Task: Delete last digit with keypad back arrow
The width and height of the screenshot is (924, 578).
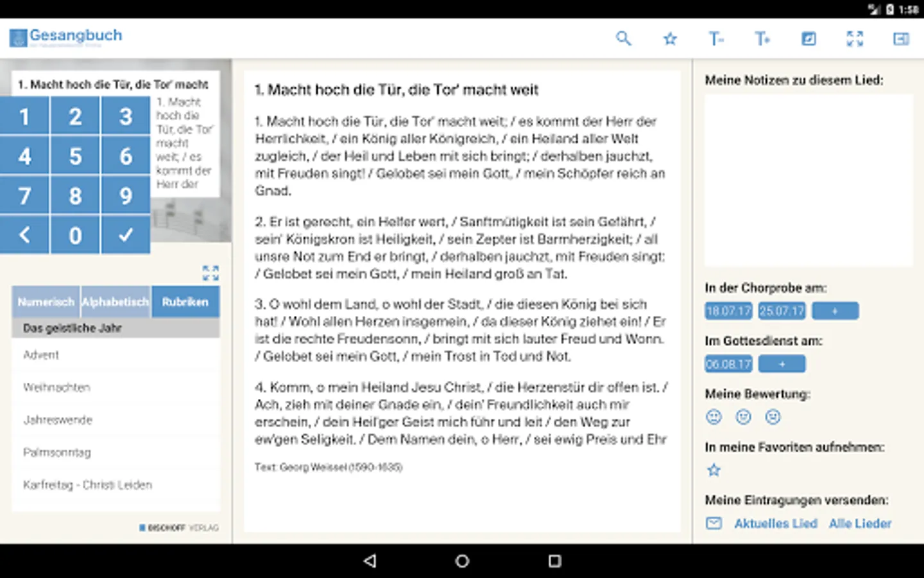Action: point(24,235)
